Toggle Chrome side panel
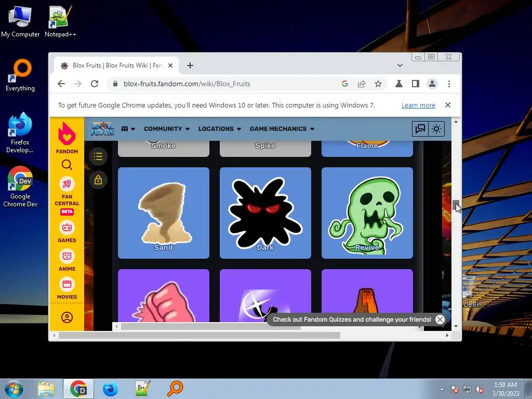 point(415,84)
